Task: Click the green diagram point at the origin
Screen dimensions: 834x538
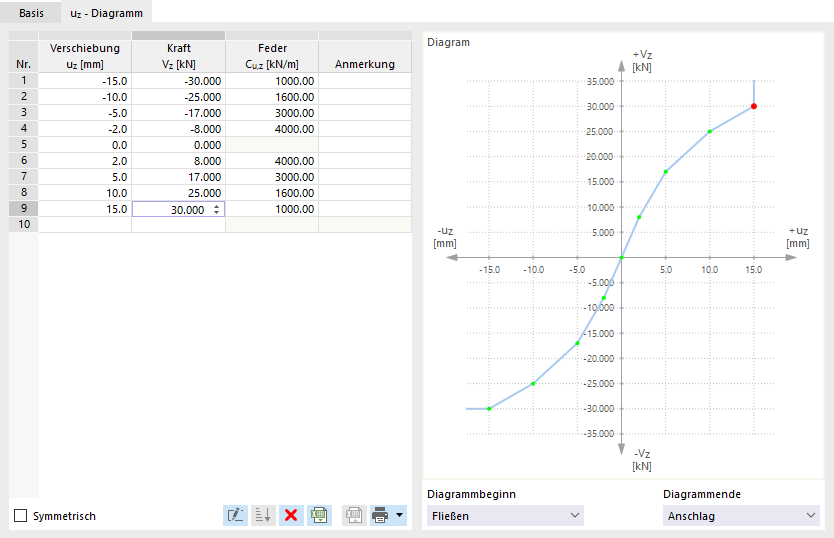Action: pos(621,258)
